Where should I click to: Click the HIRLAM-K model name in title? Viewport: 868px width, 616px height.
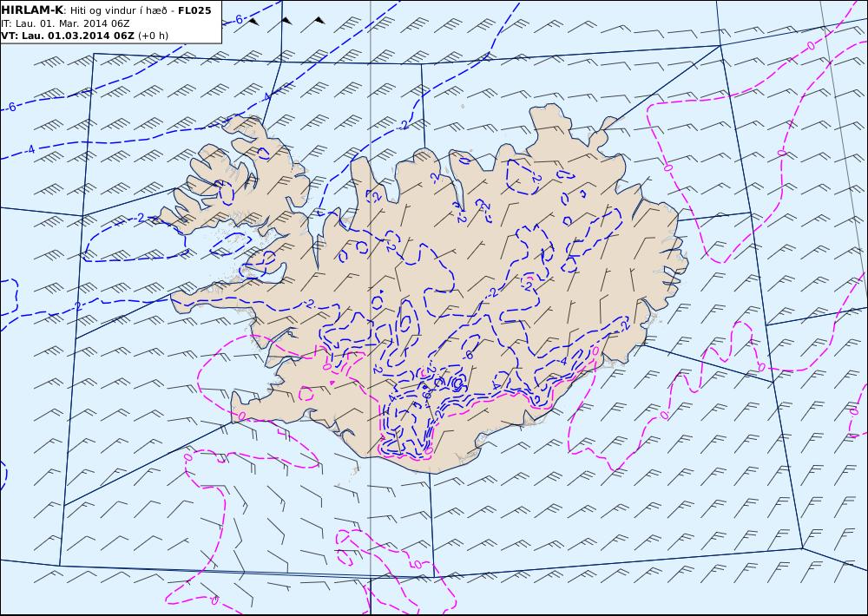click(32, 10)
